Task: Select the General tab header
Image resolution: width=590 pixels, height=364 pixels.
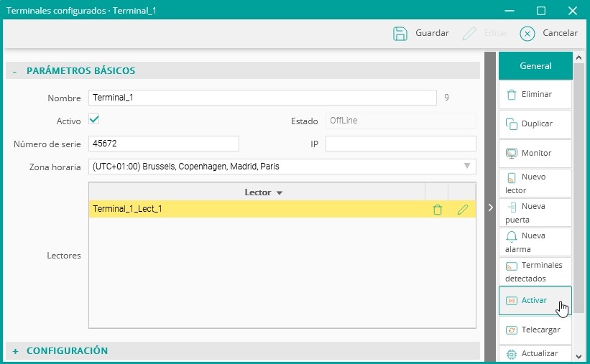Action: [535, 66]
